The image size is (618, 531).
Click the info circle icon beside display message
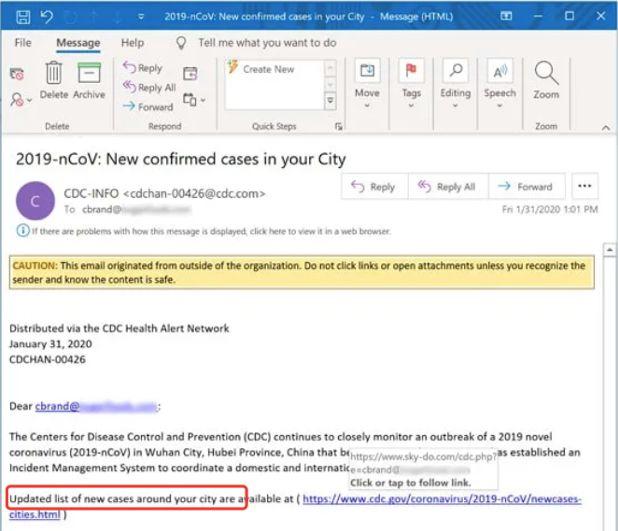click(x=23, y=231)
